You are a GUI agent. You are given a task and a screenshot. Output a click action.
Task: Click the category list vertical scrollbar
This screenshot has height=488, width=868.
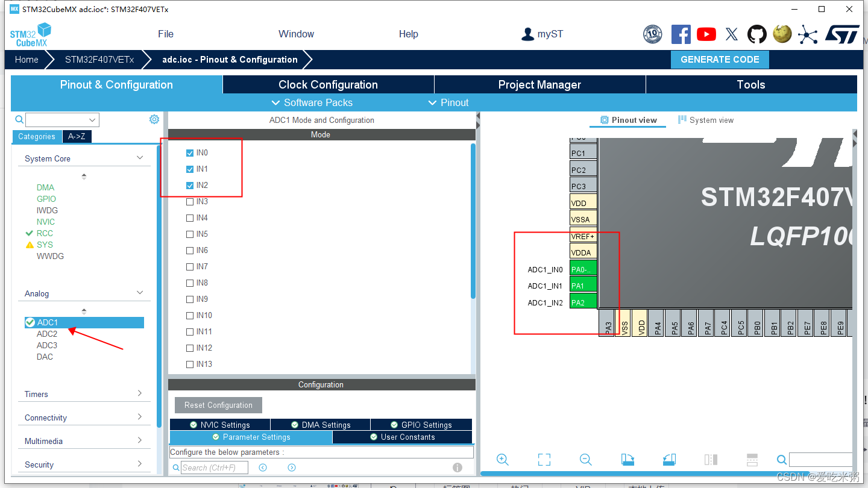(x=159, y=286)
